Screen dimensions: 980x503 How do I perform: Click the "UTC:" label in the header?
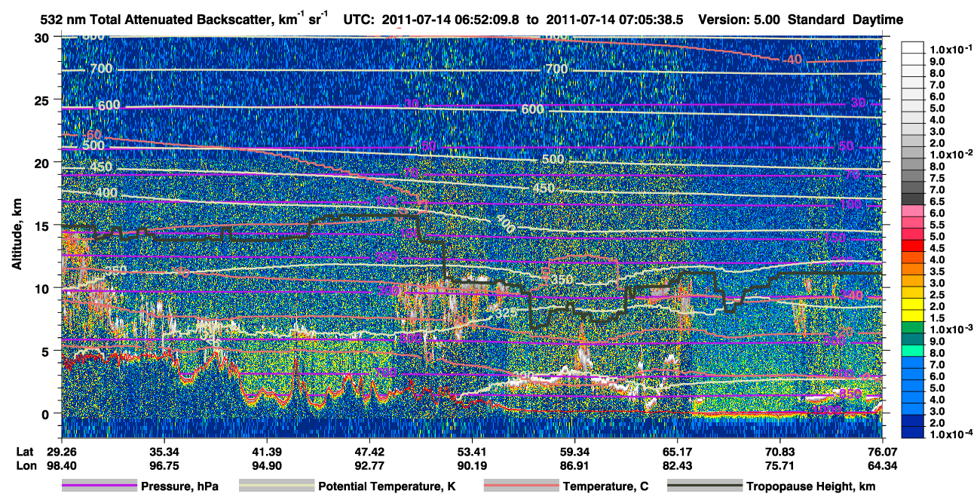point(358,19)
